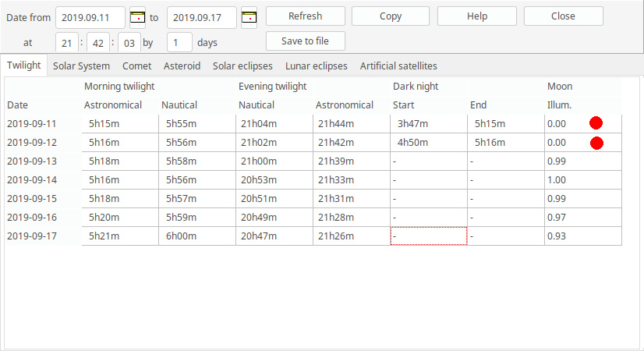Viewport: 644px width, 351px height.
Task: Click Save to file button
Action: [x=305, y=41]
